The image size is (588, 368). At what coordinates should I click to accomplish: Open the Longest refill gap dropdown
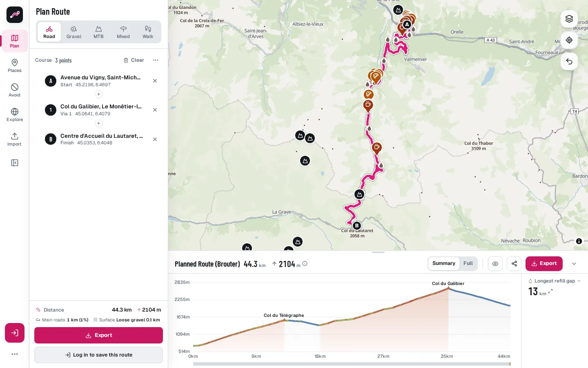555,281
